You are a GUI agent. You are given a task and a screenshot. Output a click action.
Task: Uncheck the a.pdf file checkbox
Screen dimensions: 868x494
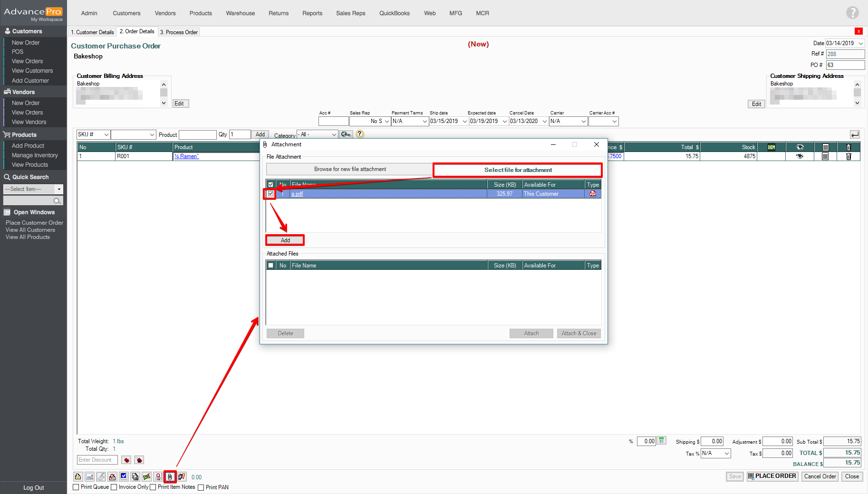(270, 194)
